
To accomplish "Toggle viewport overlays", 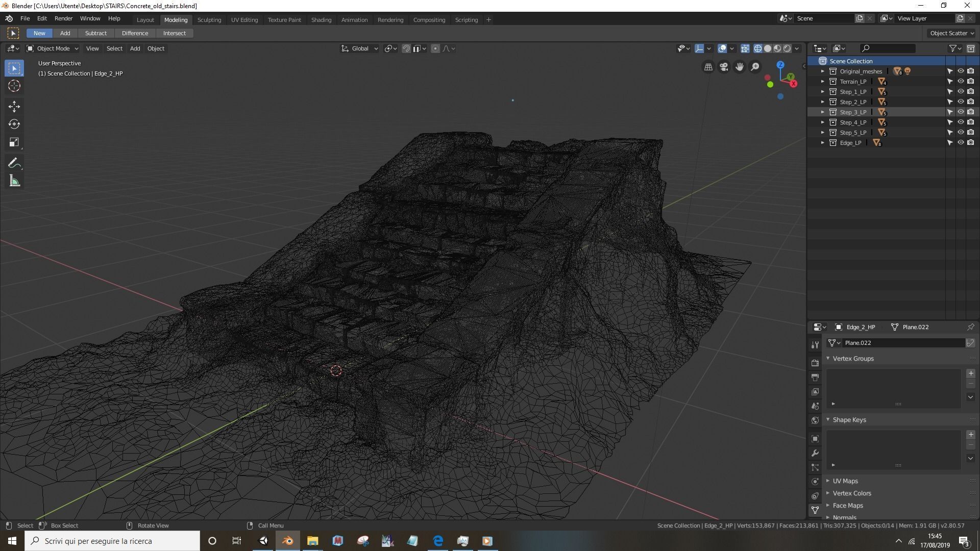I will (722, 48).
